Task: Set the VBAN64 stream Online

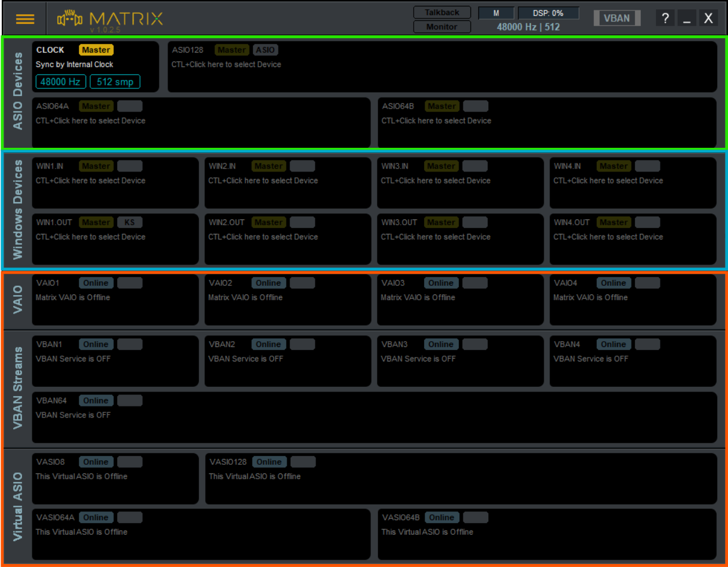Action: tap(96, 400)
